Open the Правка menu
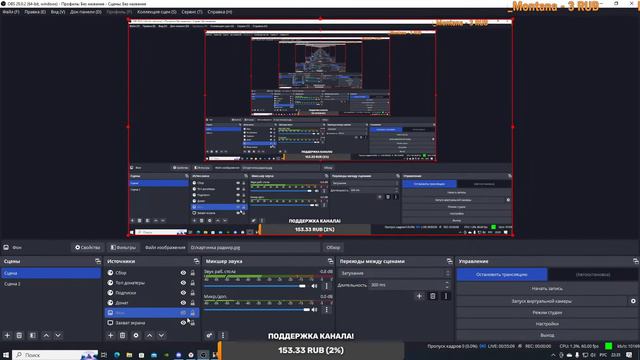The height and width of the screenshot is (360, 640). [35, 12]
